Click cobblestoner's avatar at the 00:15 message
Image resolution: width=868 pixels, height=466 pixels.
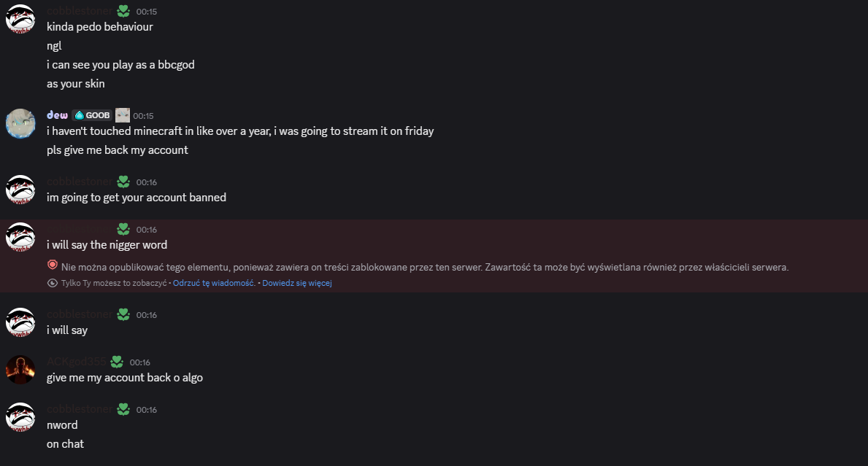20,18
